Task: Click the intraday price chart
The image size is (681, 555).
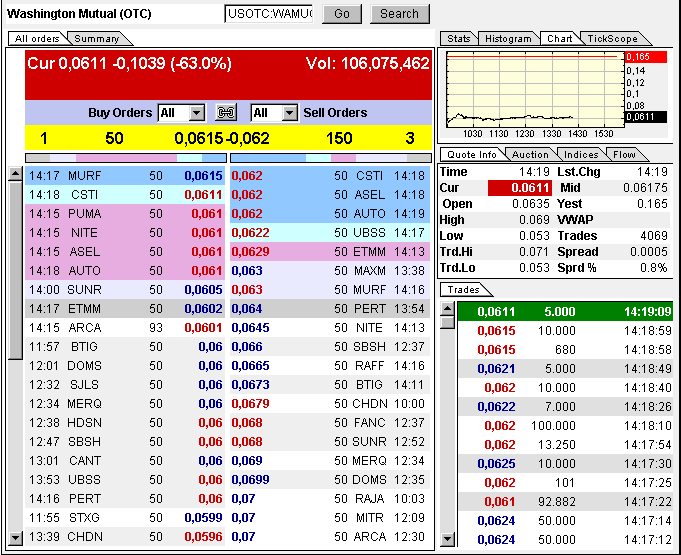Action: 535,89
